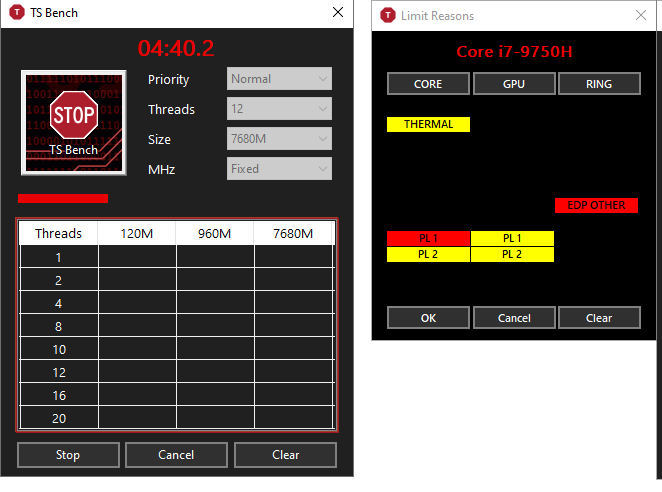Screen dimensions: 662x492
Task: Click the yellow PL 2 indicator under CORE
Action: pos(428,254)
